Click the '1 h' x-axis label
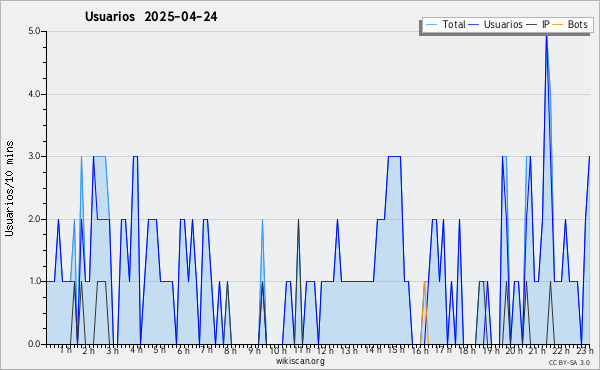This screenshot has width=600, height=370. coord(65,350)
